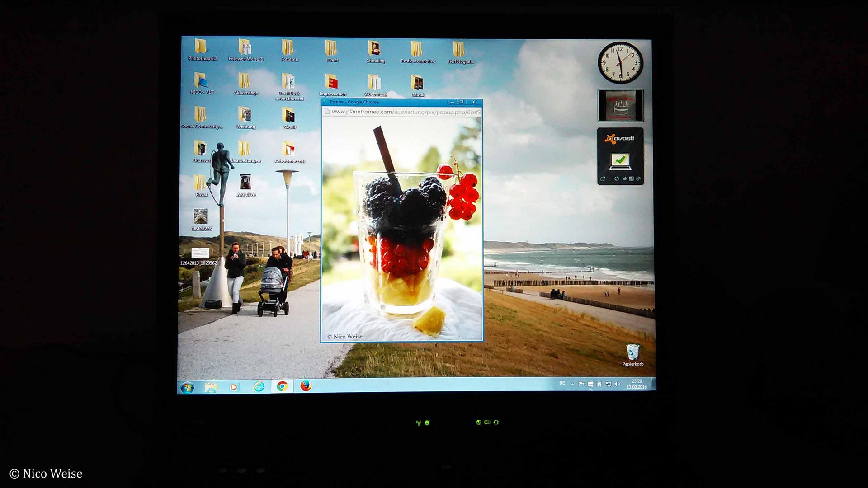Switch to Google Chrome taskbar button
Screen dimensions: 868x488
pyautogui.click(x=282, y=386)
